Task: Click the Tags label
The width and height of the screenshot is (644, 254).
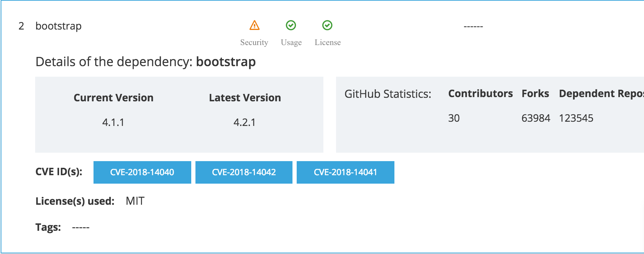Action: [x=48, y=227]
